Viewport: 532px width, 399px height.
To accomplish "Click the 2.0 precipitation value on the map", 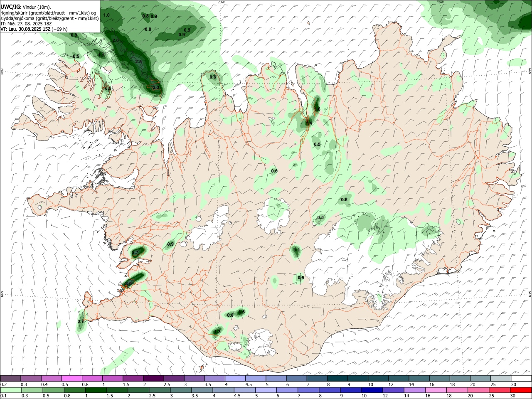I will [116, 40].
